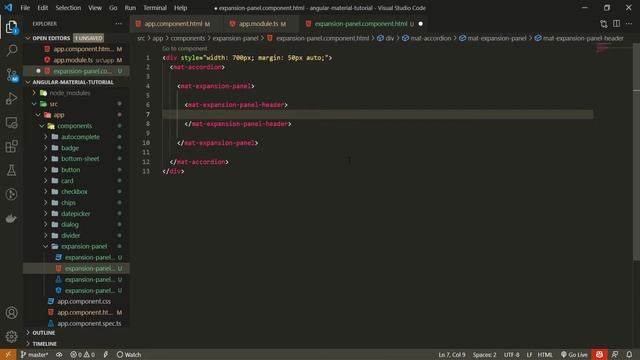Open the Search view icon
Image resolution: width=640 pixels, height=360 pixels.
[11, 50]
